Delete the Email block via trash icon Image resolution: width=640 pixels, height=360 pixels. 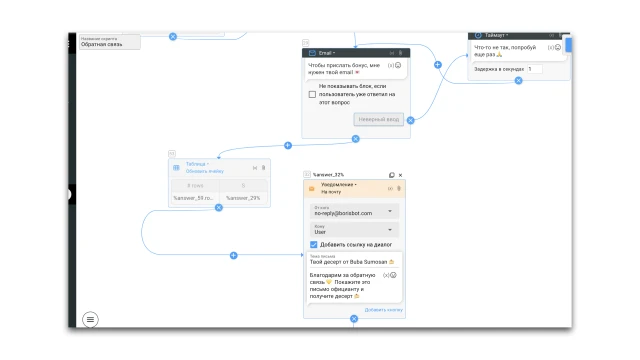(400, 53)
